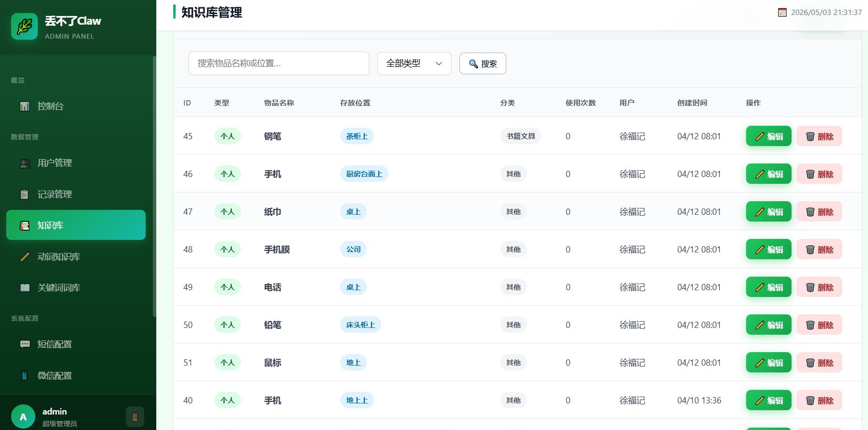Click the 茶柜上 location tag

click(x=357, y=136)
